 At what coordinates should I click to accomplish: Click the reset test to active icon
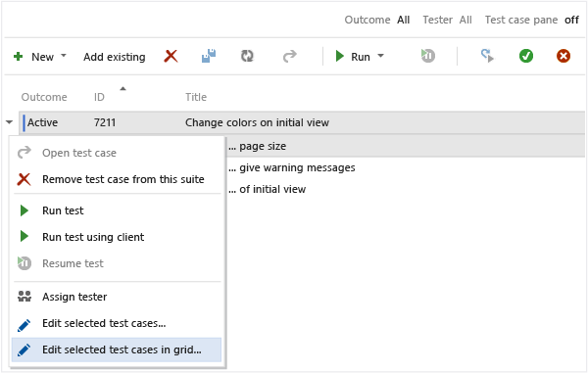pos(487,56)
